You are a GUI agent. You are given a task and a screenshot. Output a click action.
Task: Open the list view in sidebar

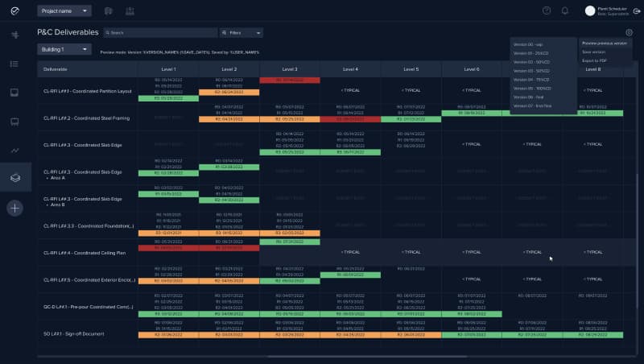click(x=14, y=63)
